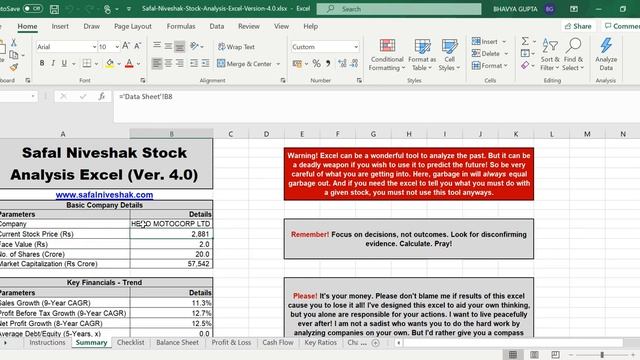Select Bottom Align icon
The image size is (640, 360).
pos(180,46)
